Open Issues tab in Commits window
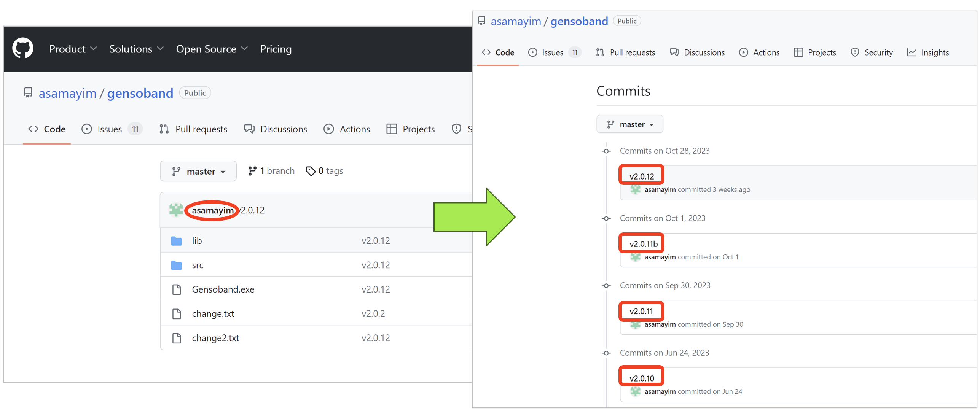Screen dimensions: 980x415 coord(555,52)
